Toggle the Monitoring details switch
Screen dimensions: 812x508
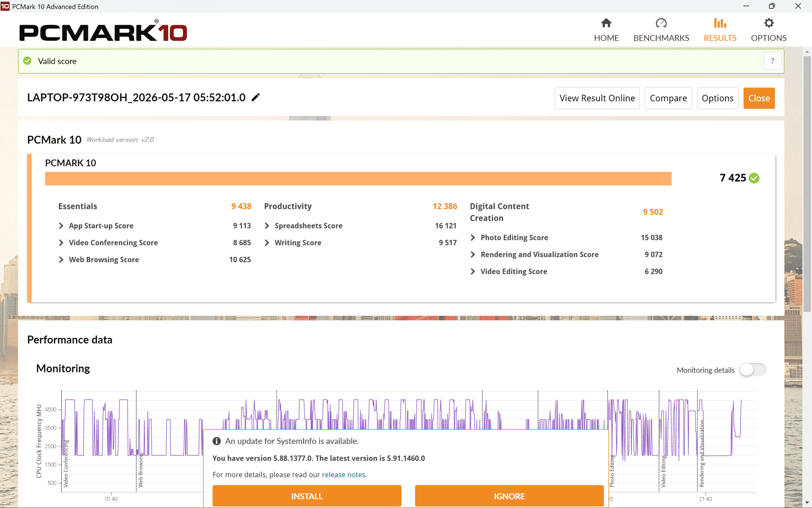[753, 370]
